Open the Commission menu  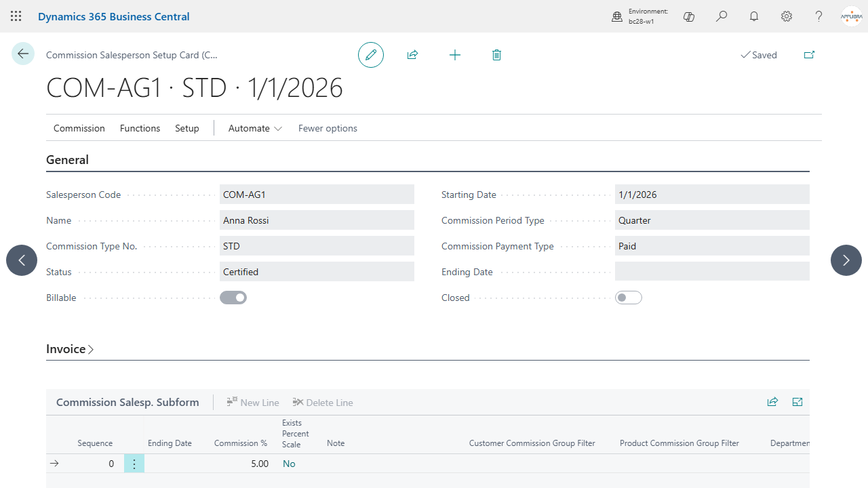pos(79,128)
